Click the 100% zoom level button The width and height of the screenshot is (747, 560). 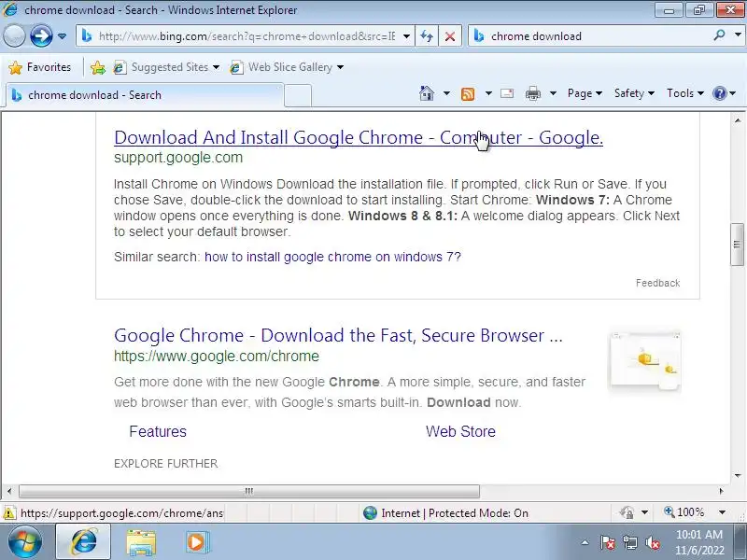684,512
